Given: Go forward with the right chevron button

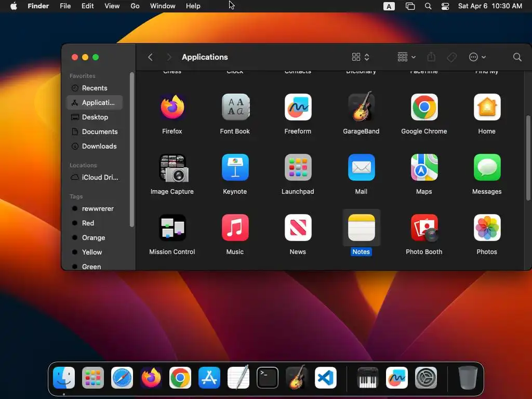Looking at the screenshot, I should coord(169,57).
